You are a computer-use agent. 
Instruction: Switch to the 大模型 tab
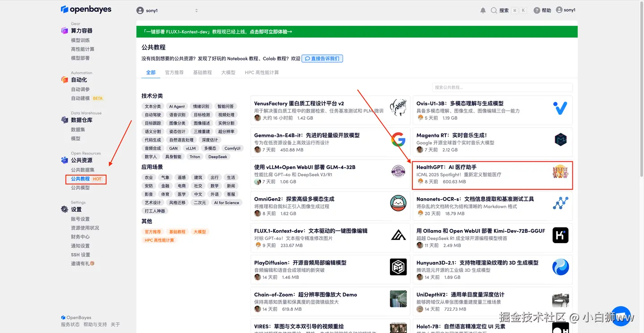point(228,72)
